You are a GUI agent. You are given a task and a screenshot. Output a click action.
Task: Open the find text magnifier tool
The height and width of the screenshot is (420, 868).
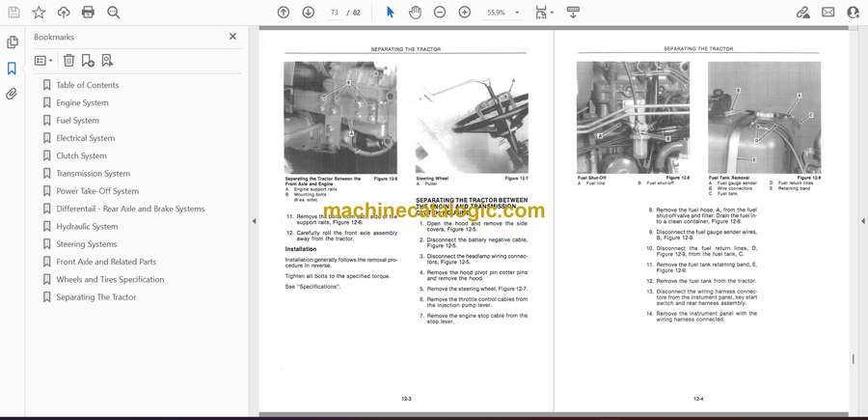click(x=114, y=13)
